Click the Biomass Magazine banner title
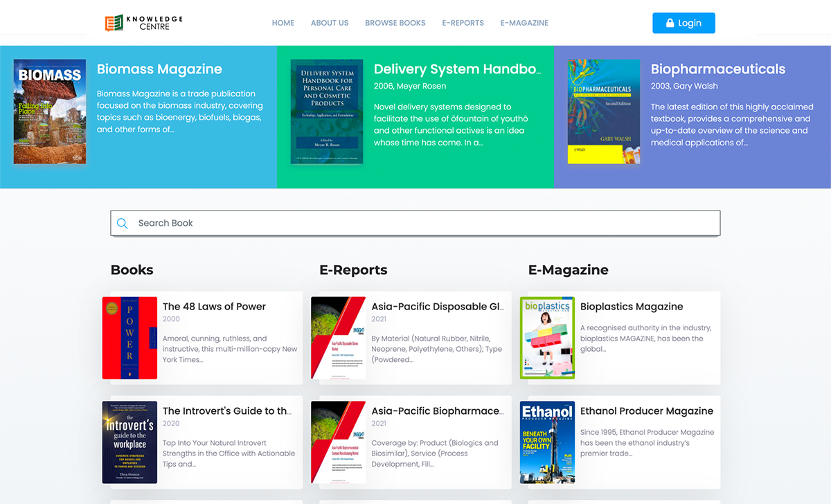 tap(159, 69)
